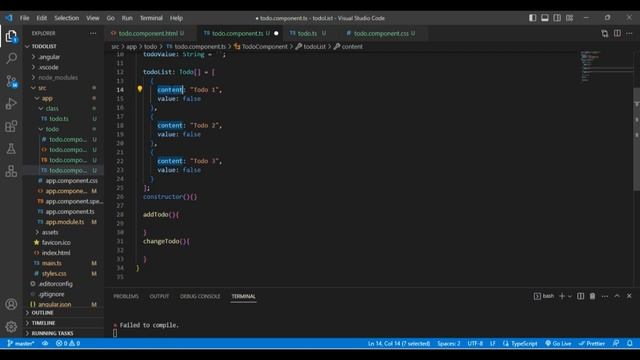Open the Terminal menu
Viewport: 640px width, 360px height.
151,18
